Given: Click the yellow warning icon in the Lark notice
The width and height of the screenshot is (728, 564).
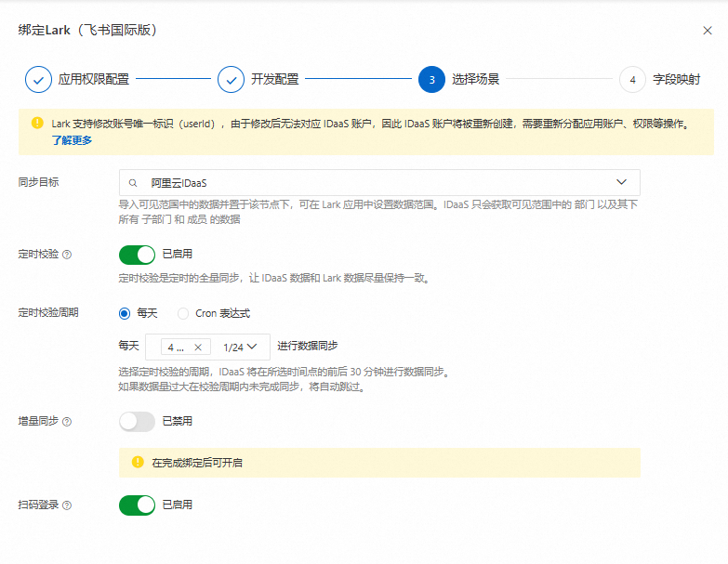Looking at the screenshot, I should (x=37, y=123).
